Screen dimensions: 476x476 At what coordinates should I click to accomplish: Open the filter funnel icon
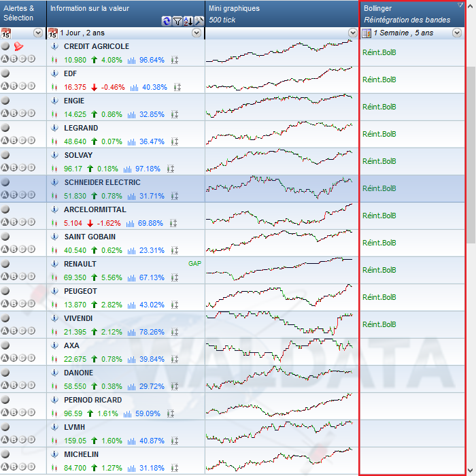pos(177,21)
